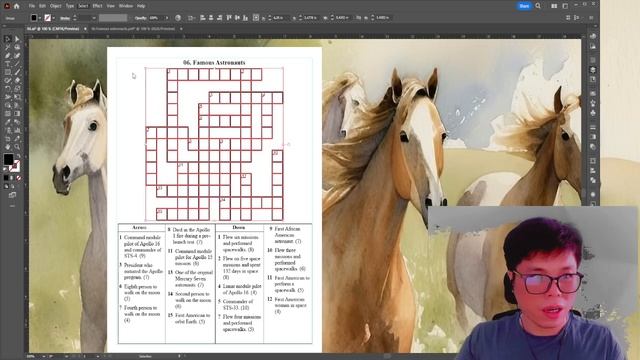
Task: Switch to the Famous Astronauts PDF document tab
Action: coord(133,29)
